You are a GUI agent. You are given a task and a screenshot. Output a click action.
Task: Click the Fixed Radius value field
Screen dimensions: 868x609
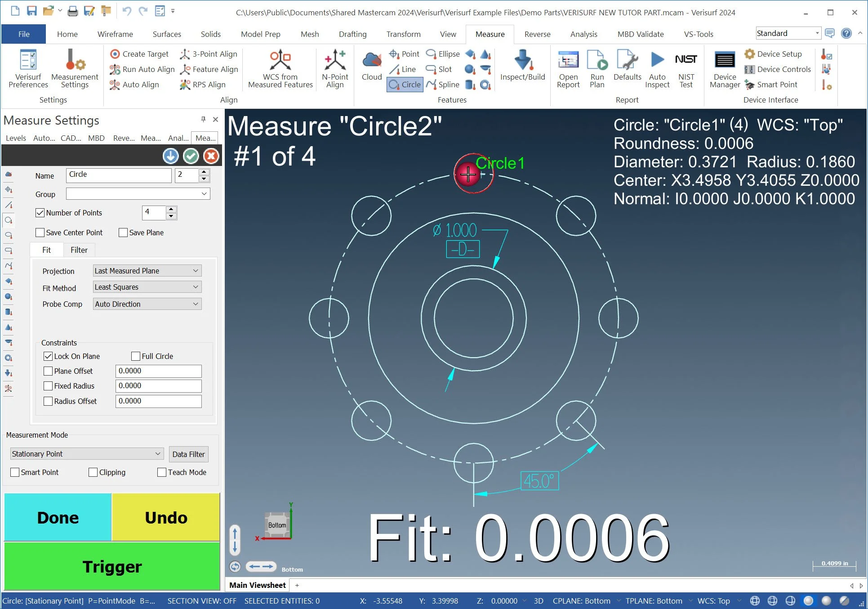click(x=158, y=386)
